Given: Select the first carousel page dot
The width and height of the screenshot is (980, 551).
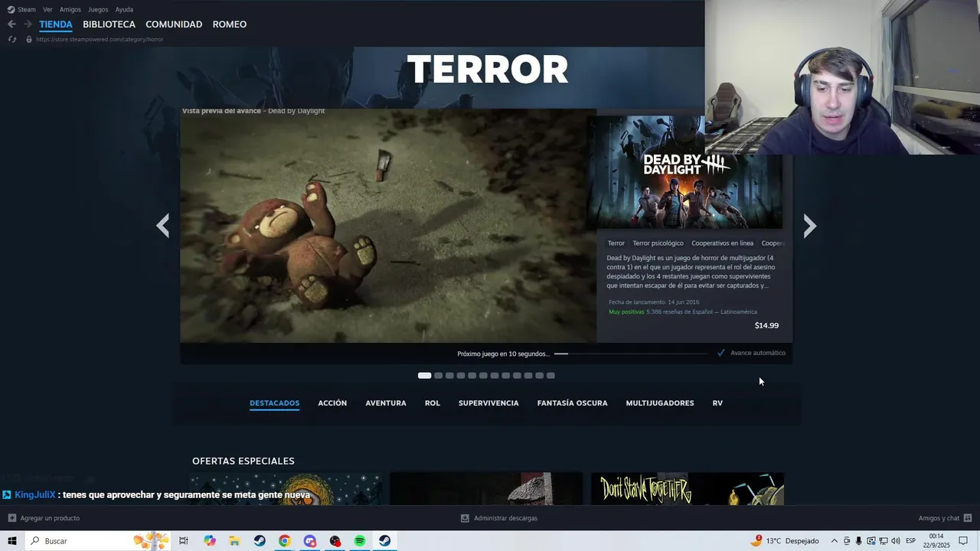Looking at the screenshot, I should [x=424, y=376].
